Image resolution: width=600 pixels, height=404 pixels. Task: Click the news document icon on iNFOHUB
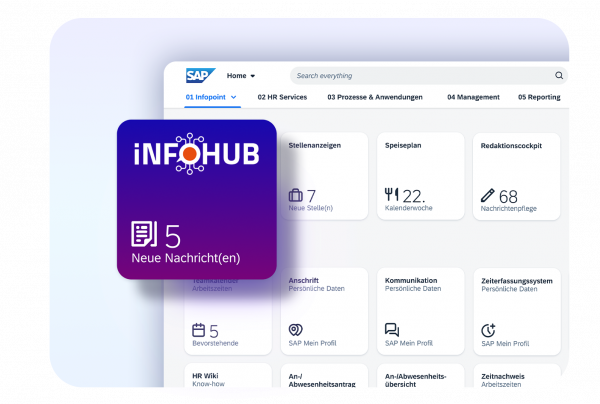144,234
